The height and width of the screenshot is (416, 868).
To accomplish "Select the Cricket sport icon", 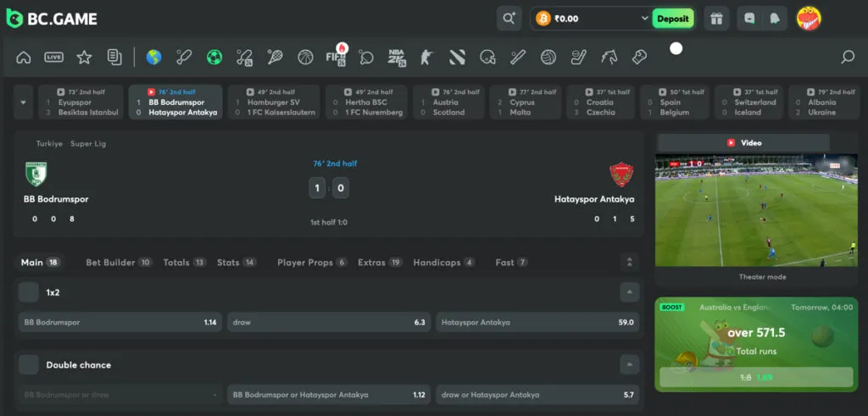I will [x=184, y=57].
